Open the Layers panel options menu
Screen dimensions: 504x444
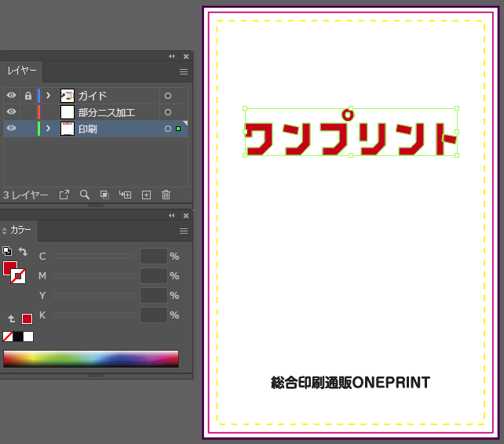tap(184, 71)
